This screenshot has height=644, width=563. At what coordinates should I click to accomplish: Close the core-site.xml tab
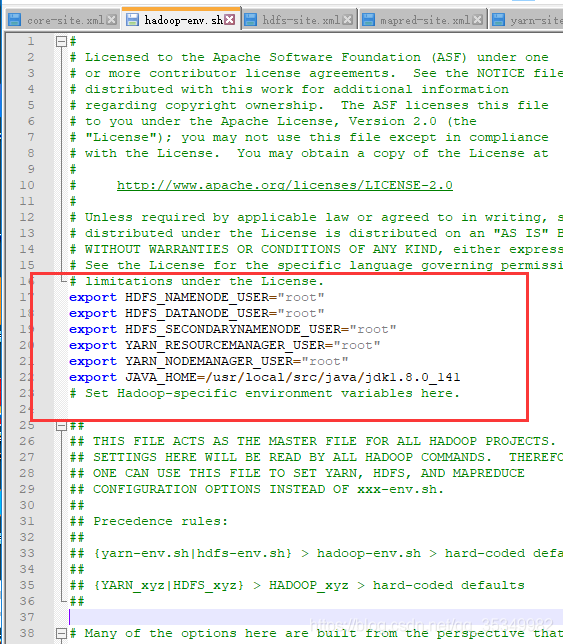pos(111,19)
